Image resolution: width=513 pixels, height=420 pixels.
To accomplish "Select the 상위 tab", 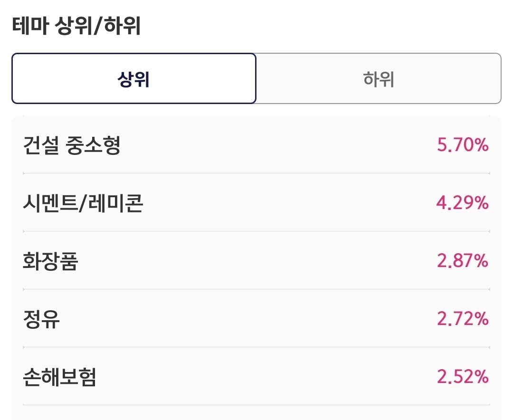I will tap(134, 78).
